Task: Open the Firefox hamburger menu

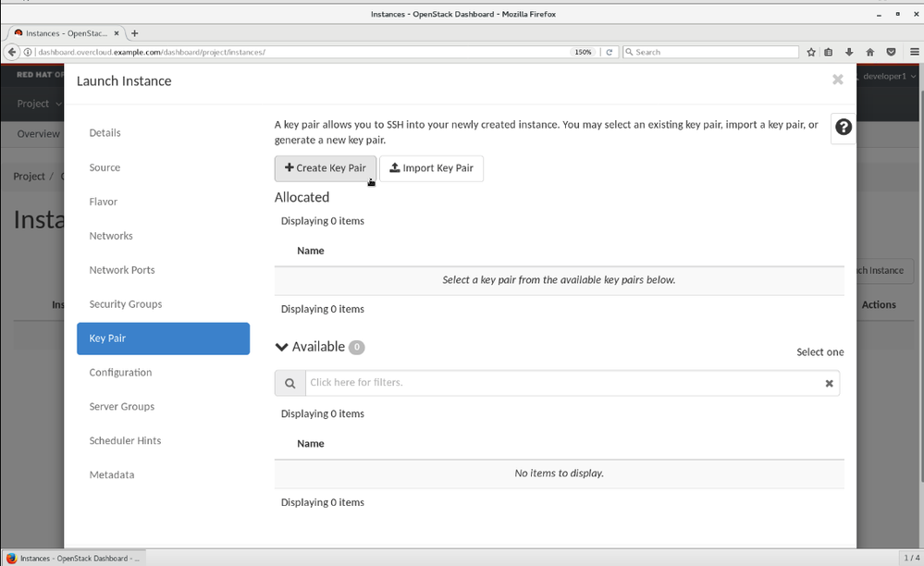Action: [914, 52]
